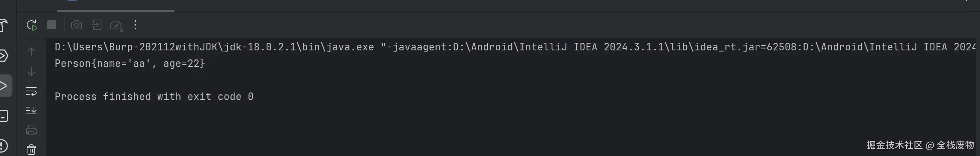Screen dimensions: 980x156
Task: Click the down arrow stack trace button
Action: tap(31, 71)
